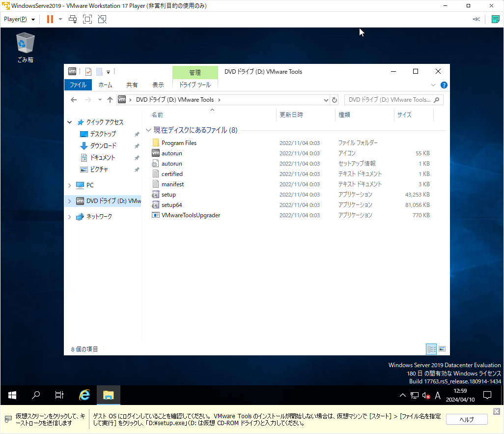
Task: Launch Internet Explorer from the taskbar
Action: [84, 395]
